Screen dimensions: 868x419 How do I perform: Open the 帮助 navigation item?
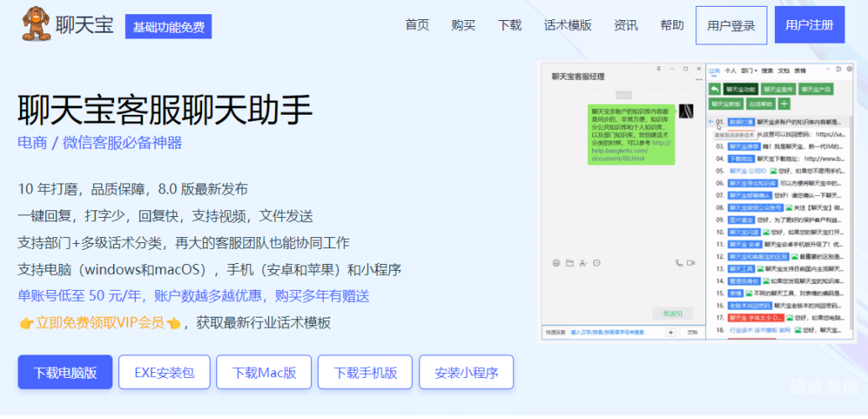[672, 25]
